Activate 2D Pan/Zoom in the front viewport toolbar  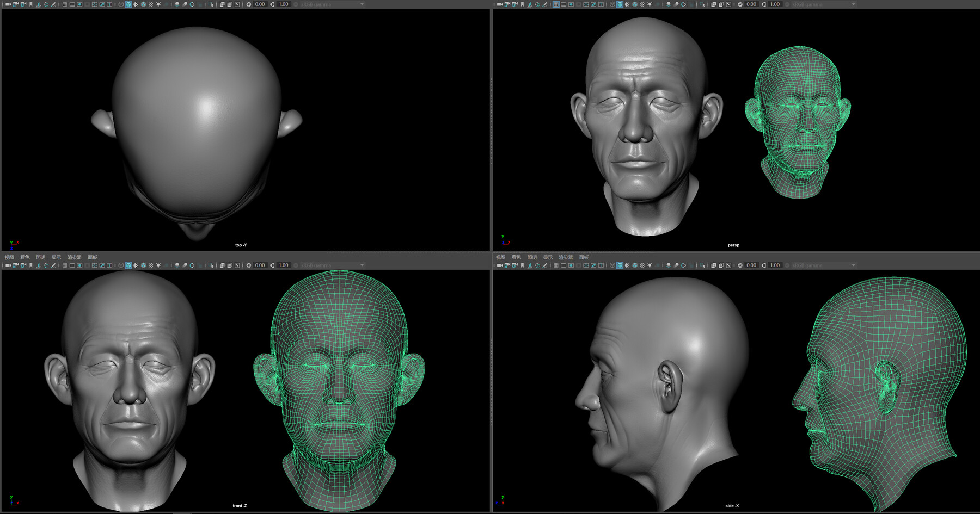(x=45, y=265)
